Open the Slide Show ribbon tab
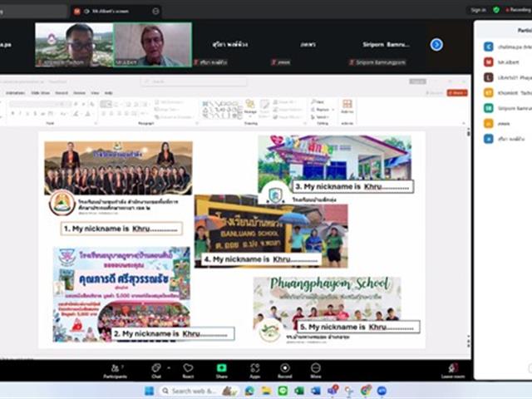Screen dimensions: 532x399 point(40,92)
